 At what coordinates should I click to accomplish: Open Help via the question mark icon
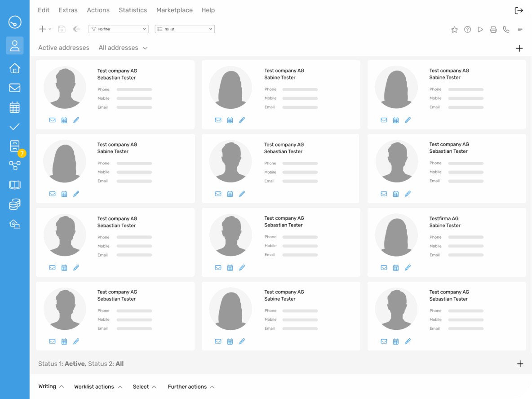467,29
